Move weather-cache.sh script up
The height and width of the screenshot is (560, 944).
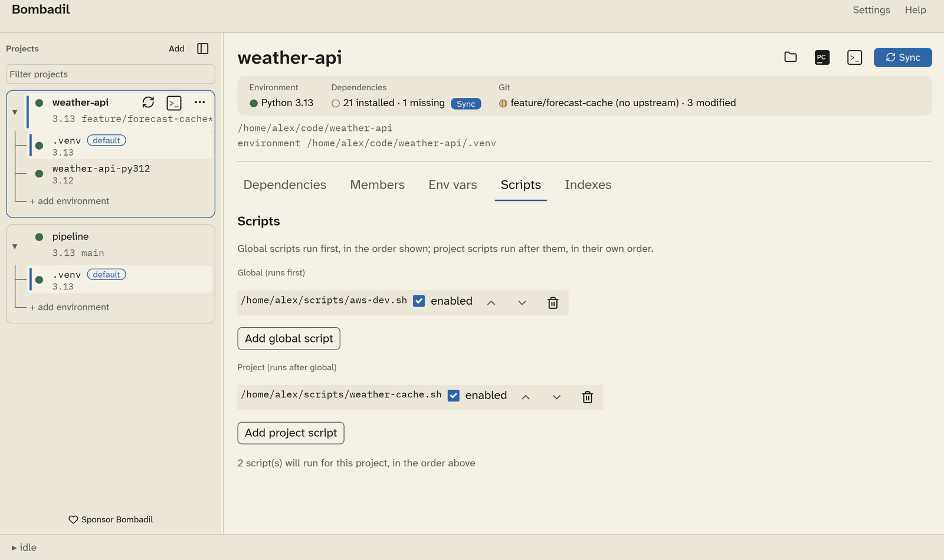[x=526, y=397]
